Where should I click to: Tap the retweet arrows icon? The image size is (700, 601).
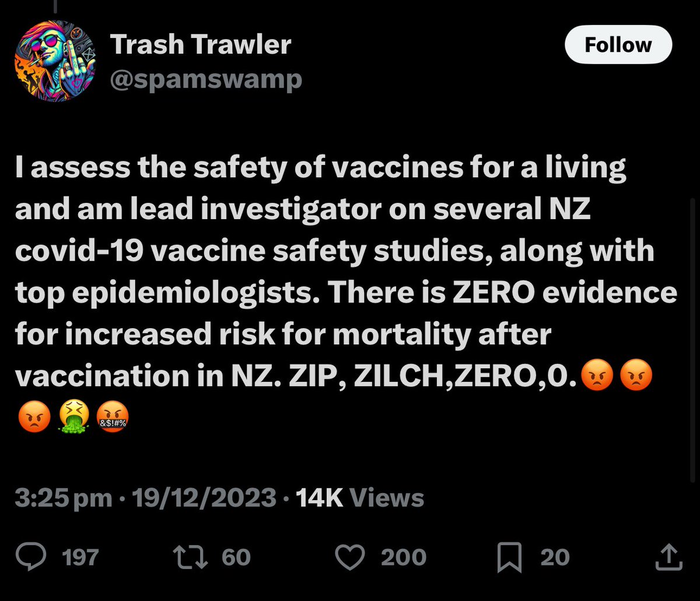(x=192, y=557)
